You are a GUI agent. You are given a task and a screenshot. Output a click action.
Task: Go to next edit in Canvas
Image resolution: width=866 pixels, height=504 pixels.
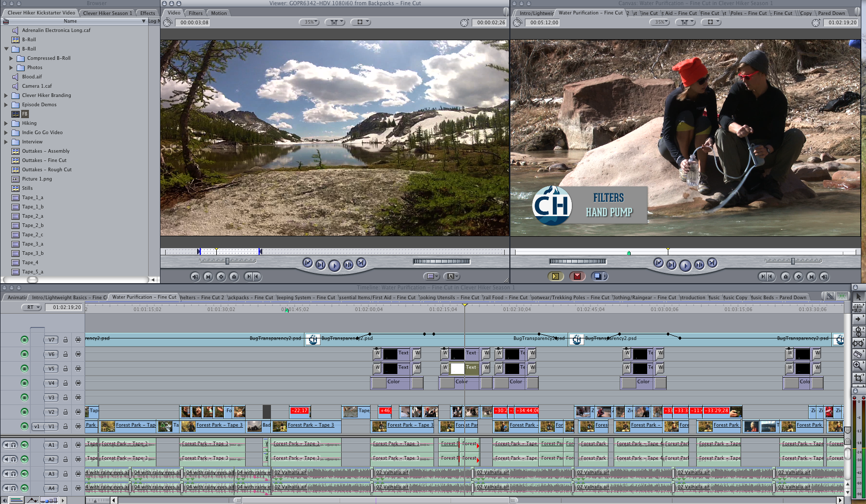coord(712,263)
